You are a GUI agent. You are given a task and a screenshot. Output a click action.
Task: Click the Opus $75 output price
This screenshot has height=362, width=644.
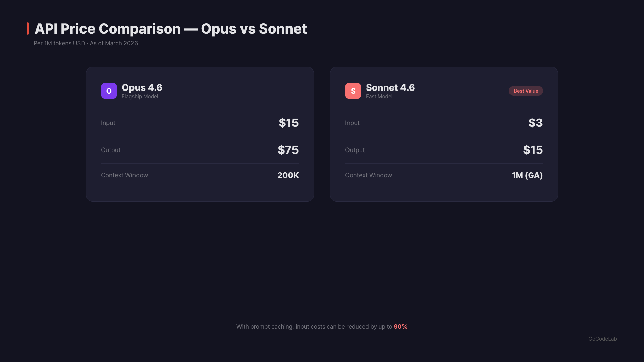288,150
